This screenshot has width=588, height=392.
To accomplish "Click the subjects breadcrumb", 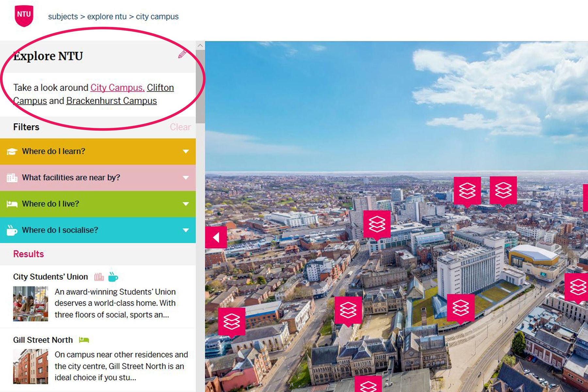I will pyautogui.click(x=63, y=17).
